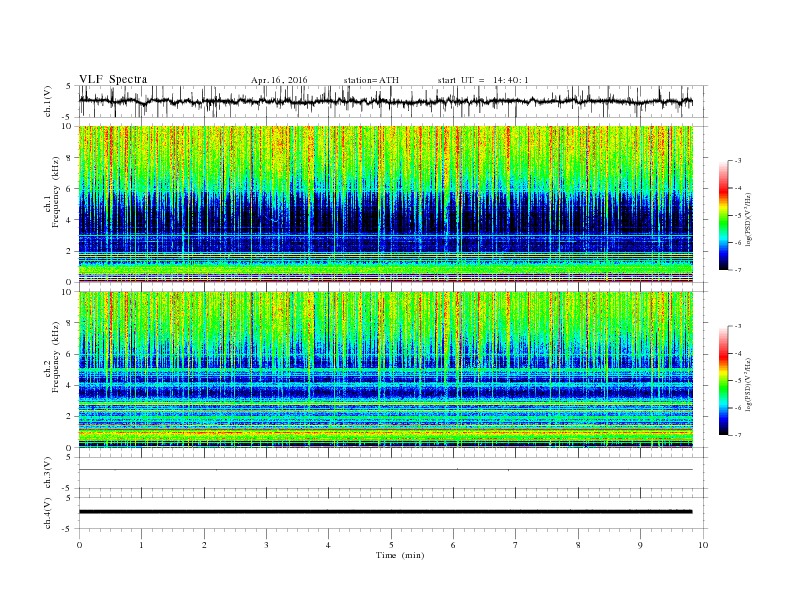Click the 'ch.3(V)' axis label
Image resolution: width=792 pixels, height=612 pixels.
coord(48,473)
